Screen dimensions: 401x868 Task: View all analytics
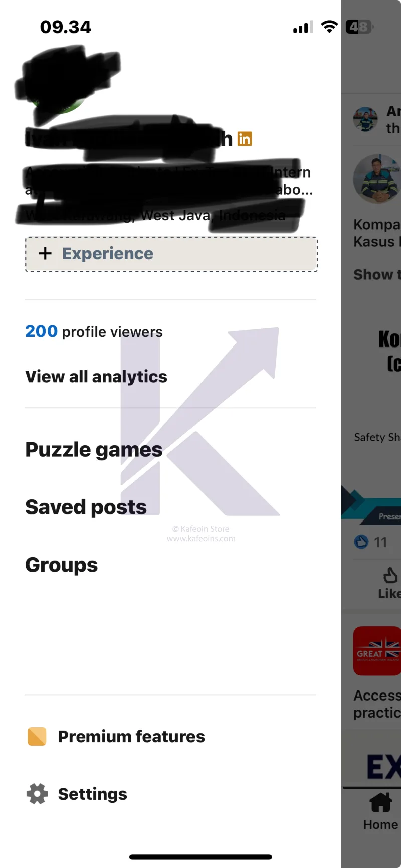[96, 377]
